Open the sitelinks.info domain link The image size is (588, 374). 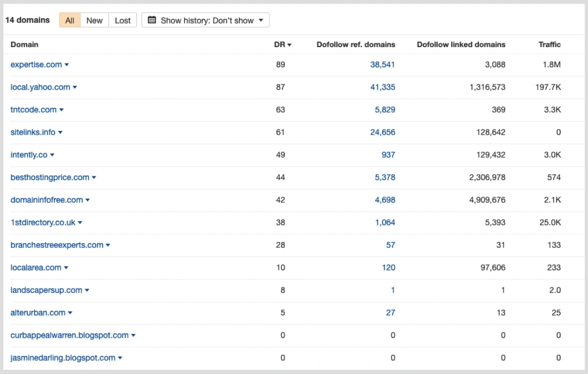coord(33,133)
